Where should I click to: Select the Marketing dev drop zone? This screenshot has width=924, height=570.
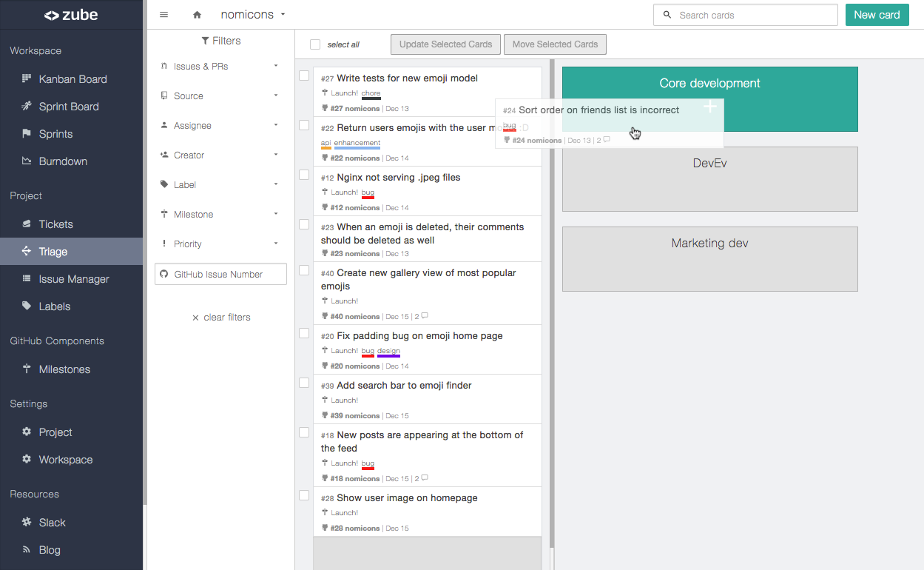click(x=710, y=259)
